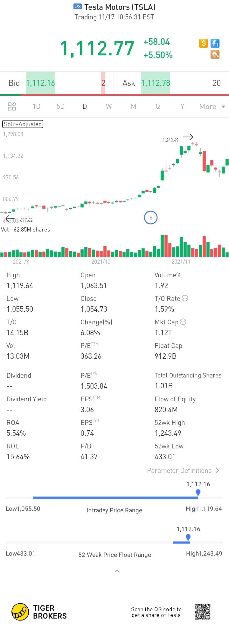Screen dimensions: 229x644
Task: Select the D daily chart tab
Action: pyautogui.click(x=85, y=106)
